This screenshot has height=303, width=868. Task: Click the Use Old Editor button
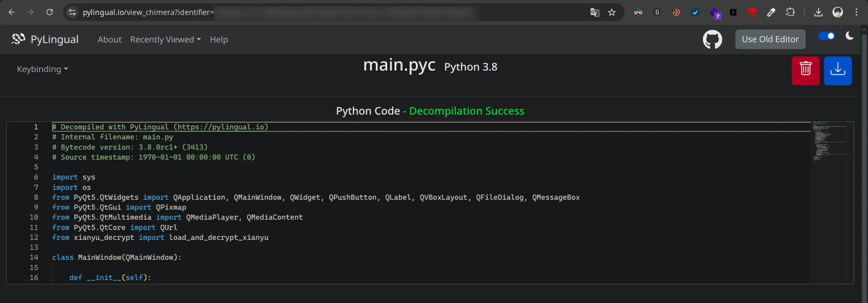coord(770,40)
